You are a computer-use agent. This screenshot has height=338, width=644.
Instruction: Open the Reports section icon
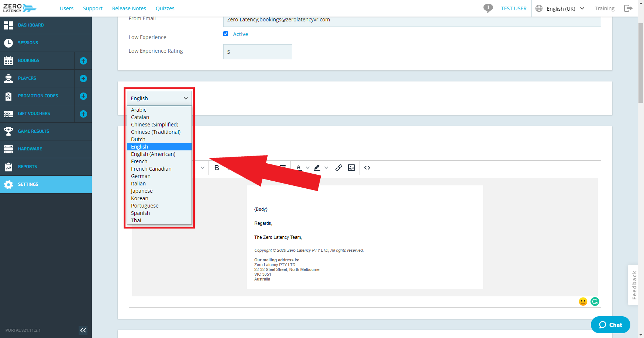click(8, 167)
